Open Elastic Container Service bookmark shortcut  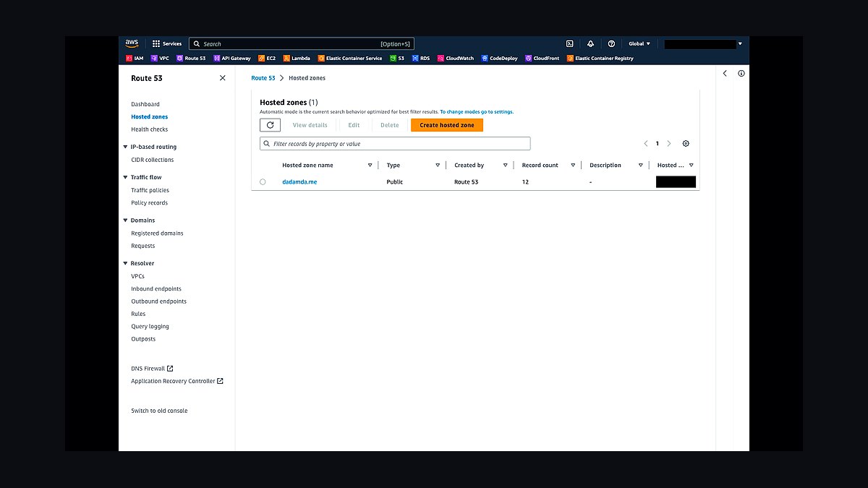pyautogui.click(x=349, y=58)
